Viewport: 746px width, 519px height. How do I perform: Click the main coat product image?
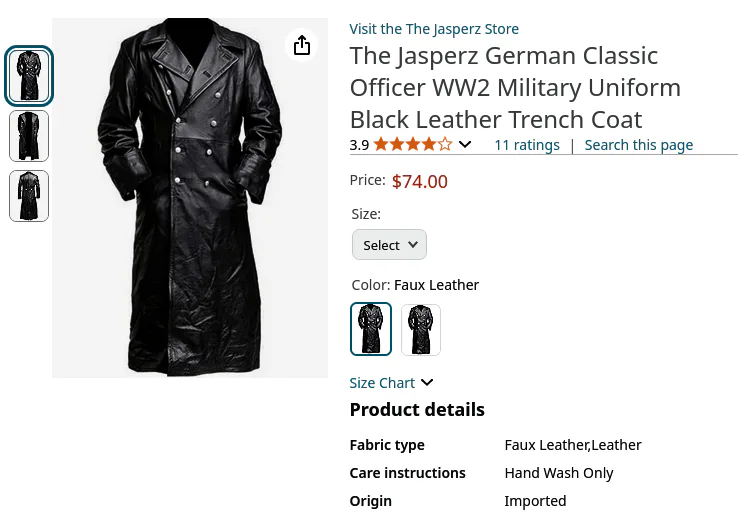coord(190,198)
